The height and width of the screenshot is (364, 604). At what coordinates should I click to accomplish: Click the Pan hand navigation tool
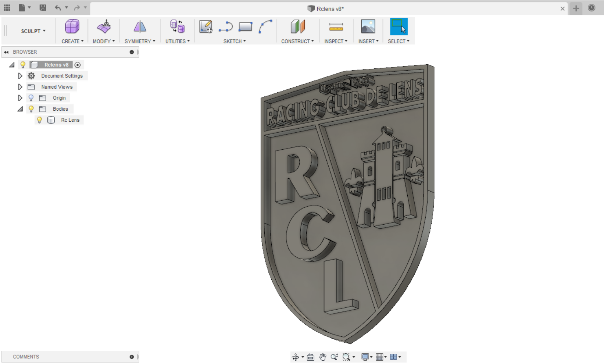322,357
